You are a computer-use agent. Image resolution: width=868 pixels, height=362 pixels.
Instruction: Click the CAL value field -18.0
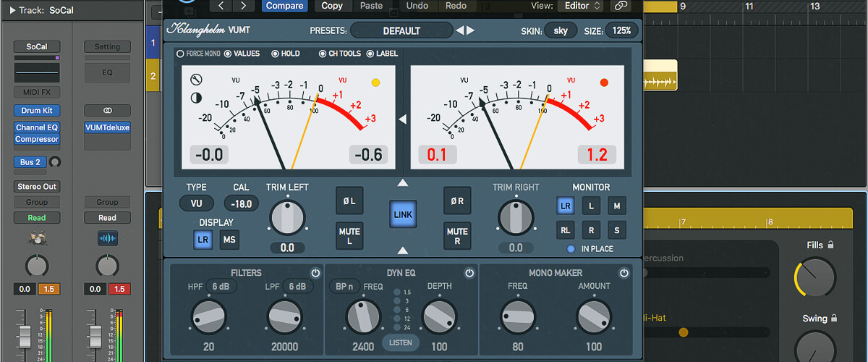tap(241, 203)
